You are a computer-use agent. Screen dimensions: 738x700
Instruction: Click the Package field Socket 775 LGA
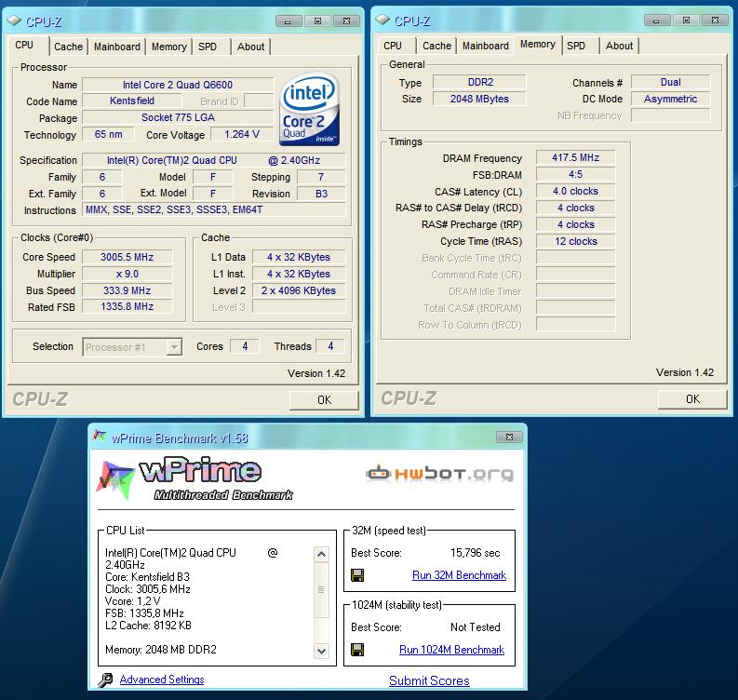[x=178, y=117]
